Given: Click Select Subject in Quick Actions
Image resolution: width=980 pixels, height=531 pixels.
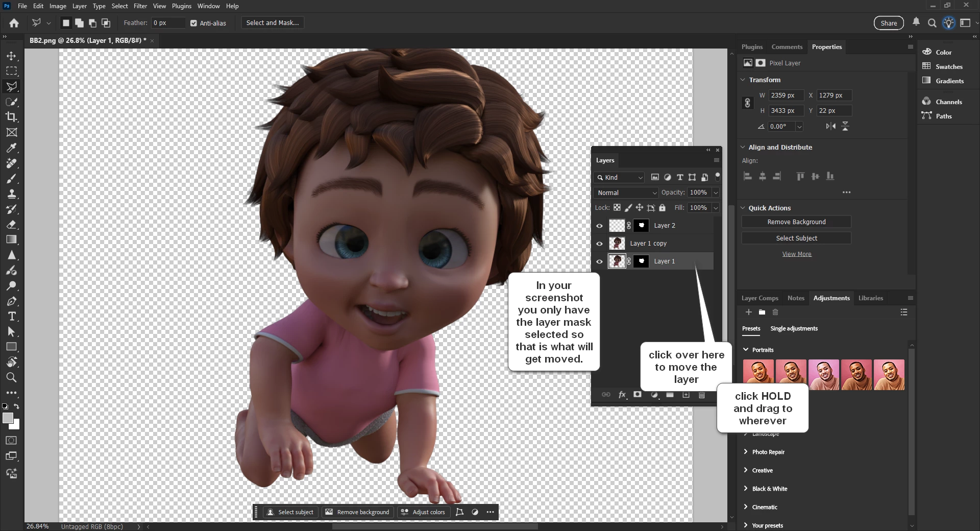Looking at the screenshot, I should (x=796, y=238).
